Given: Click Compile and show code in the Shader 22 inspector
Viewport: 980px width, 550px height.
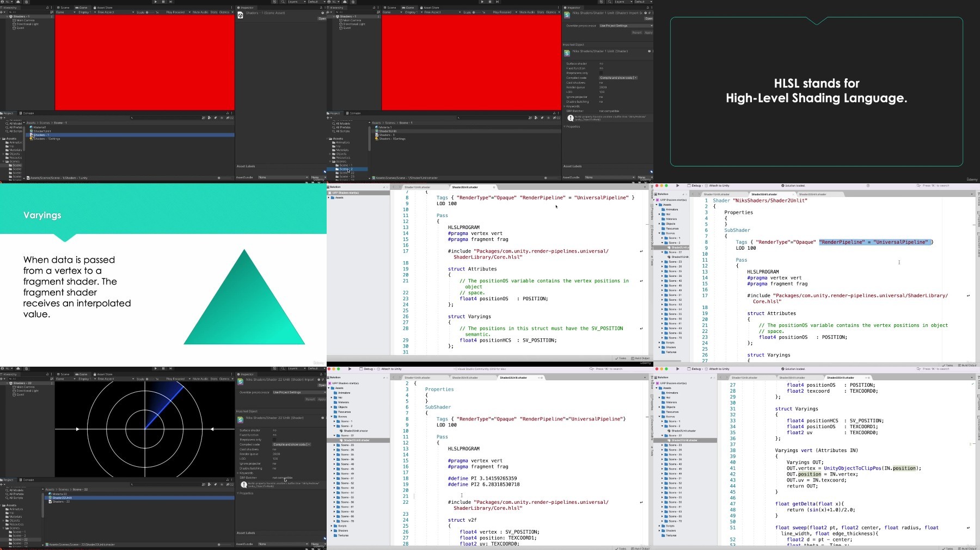Looking at the screenshot, I should coord(292,444).
